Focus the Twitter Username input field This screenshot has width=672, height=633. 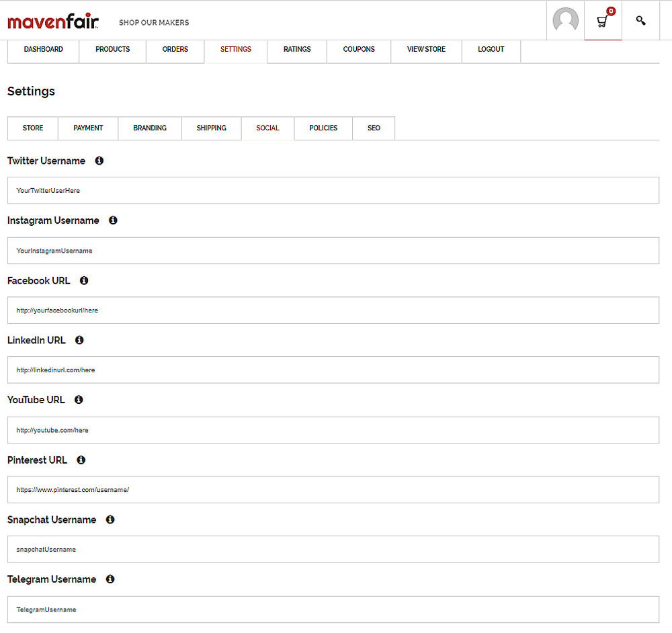pyautogui.click(x=333, y=191)
